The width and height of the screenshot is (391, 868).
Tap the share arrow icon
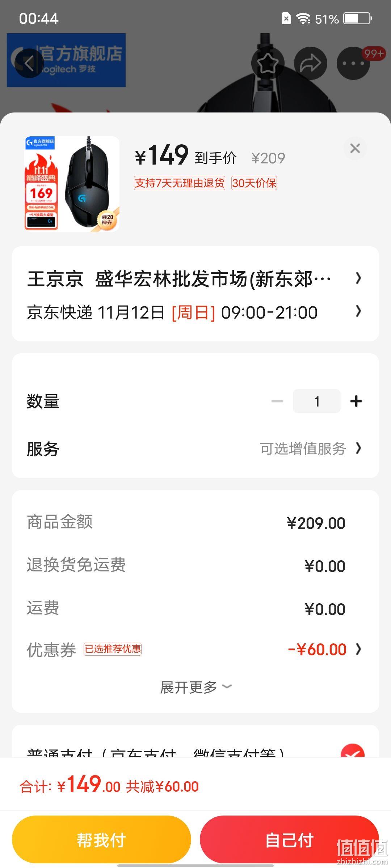pyautogui.click(x=311, y=63)
